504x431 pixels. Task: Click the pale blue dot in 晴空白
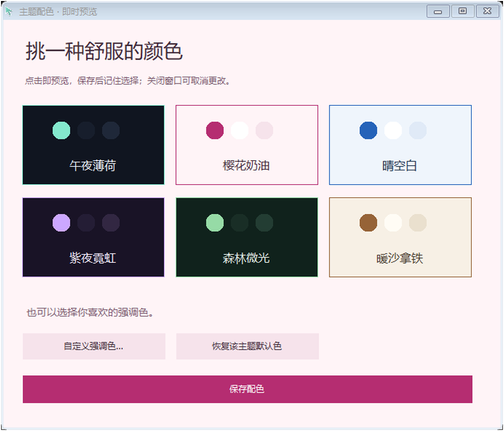[418, 130]
